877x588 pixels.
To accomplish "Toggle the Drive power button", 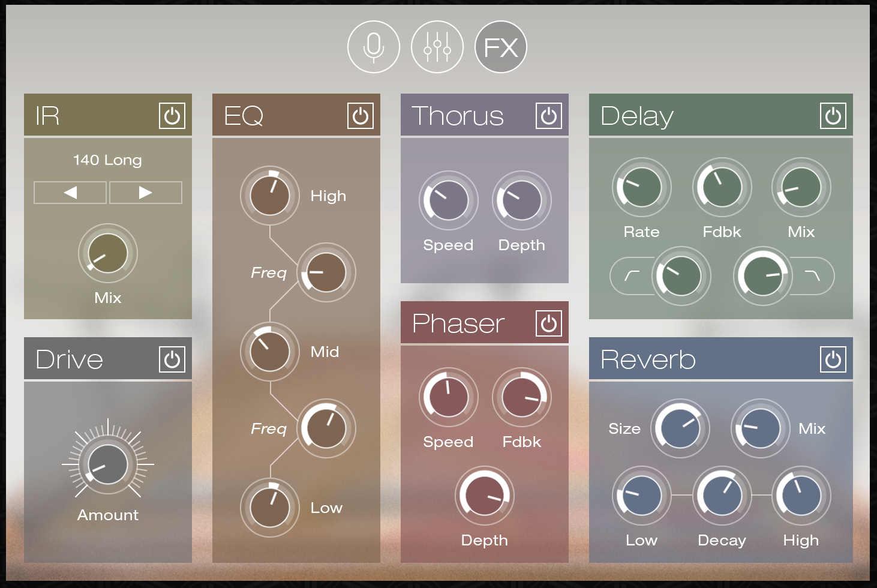I will tap(172, 359).
